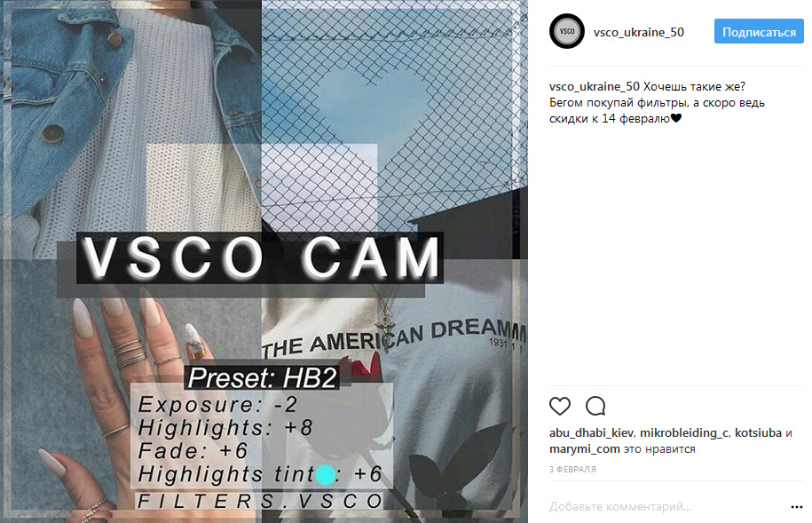The width and height of the screenshot is (812, 523).
Task: Click the Preset: HB2 label on photo
Action: (x=263, y=377)
